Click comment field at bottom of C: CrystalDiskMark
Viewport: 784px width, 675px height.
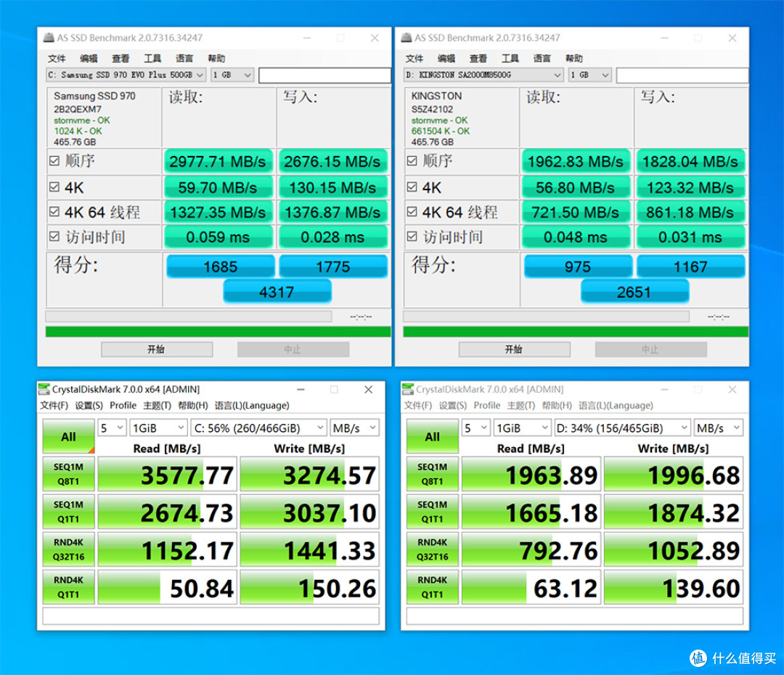coord(211,616)
